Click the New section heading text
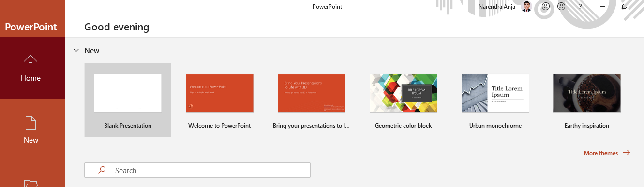Screen dimensions: 644x187 91,50
